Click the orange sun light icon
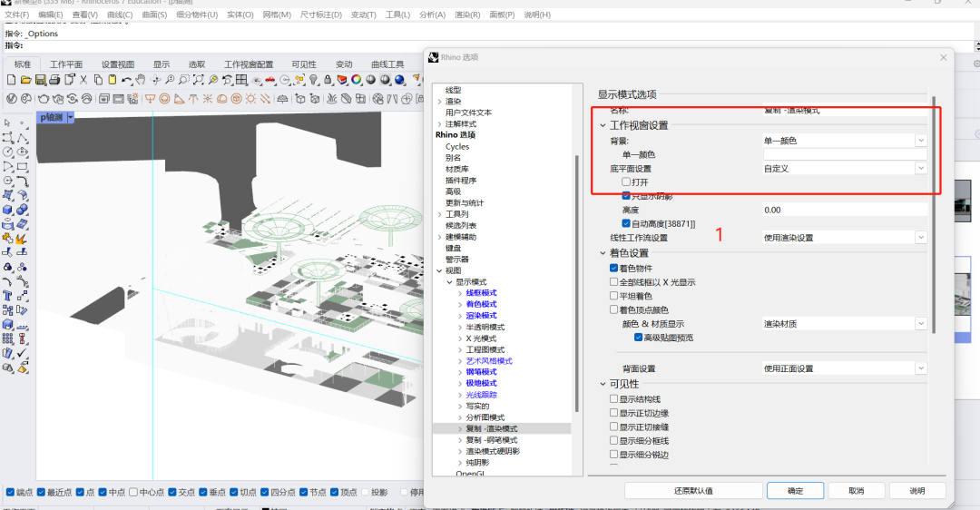This screenshot has height=510, width=980. (250, 99)
